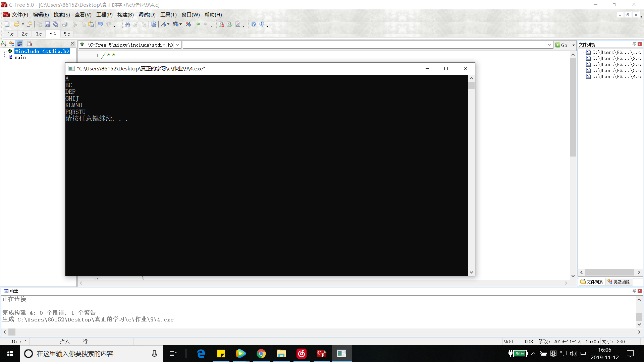
Task: Open the dropdown arrow next to Go
Action: click(574, 45)
